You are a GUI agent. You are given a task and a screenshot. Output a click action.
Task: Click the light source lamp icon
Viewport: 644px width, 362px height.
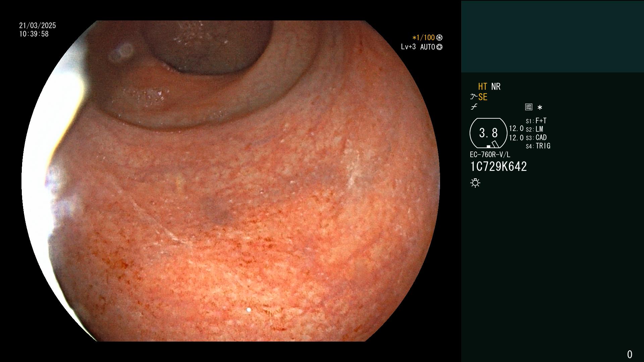(x=475, y=183)
